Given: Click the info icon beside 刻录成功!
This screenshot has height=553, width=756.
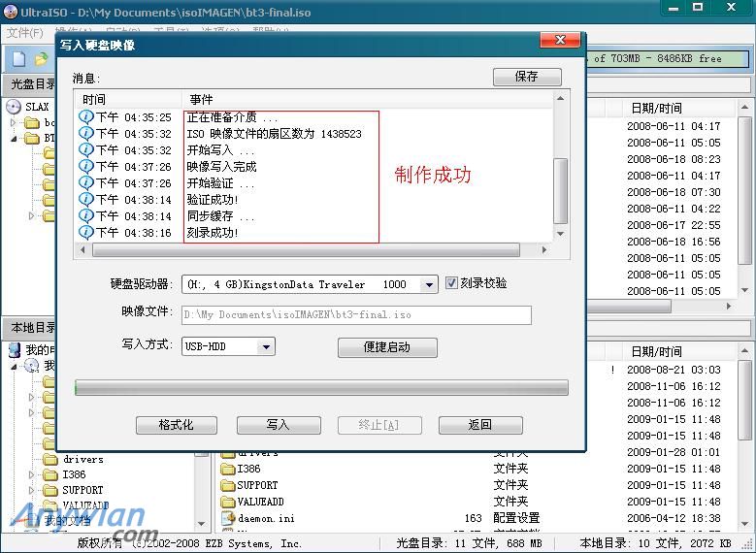Looking at the screenshot, I should 86,233.
